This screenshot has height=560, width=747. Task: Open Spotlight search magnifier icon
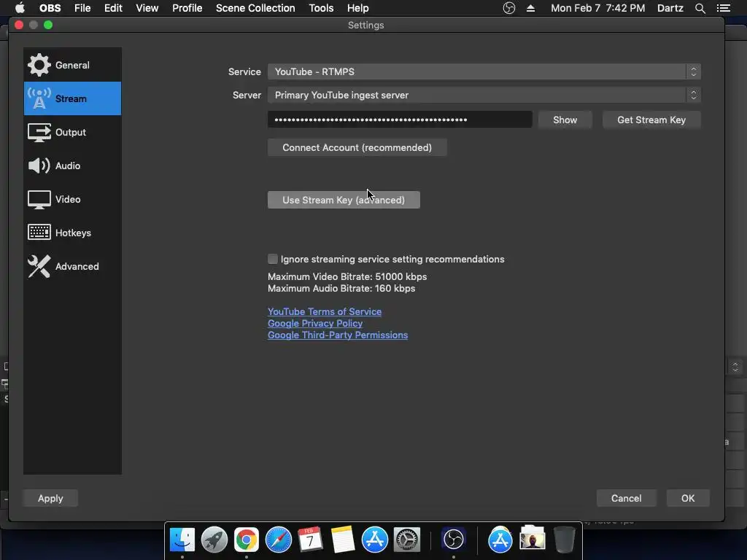(700, 8)
